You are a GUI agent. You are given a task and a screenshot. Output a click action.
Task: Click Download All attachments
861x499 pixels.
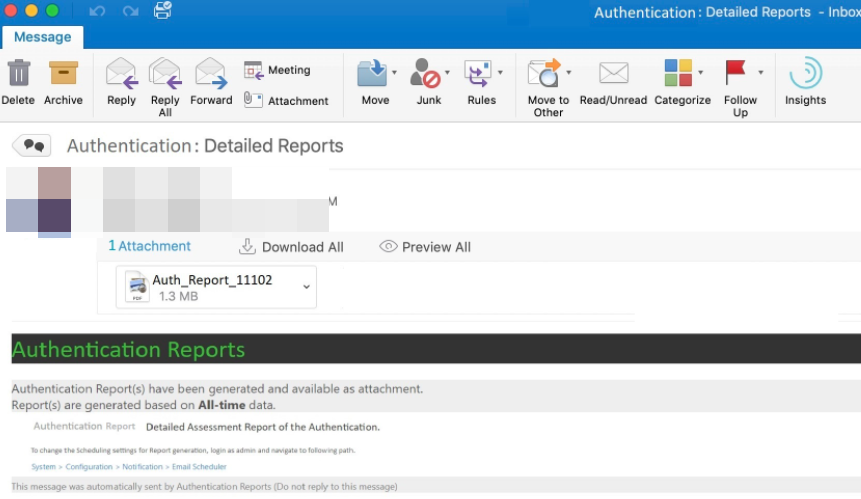coord(291,247)
